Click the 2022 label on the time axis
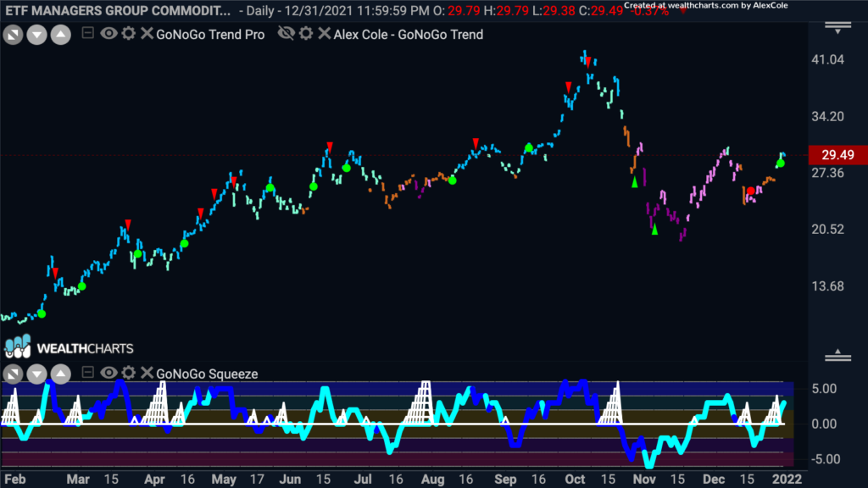This screenshot has width=868, height=488. [x=787, y=480]
